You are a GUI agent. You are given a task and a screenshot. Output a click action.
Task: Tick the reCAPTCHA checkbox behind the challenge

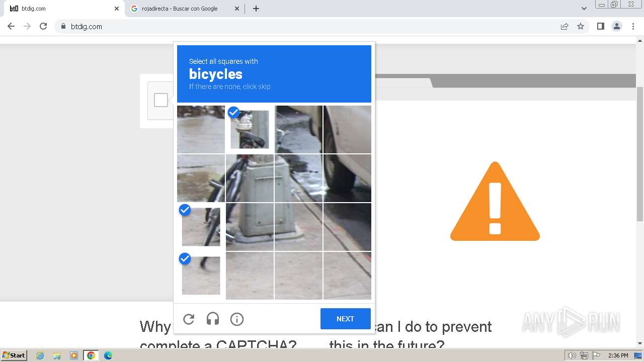tap(161, 100)
